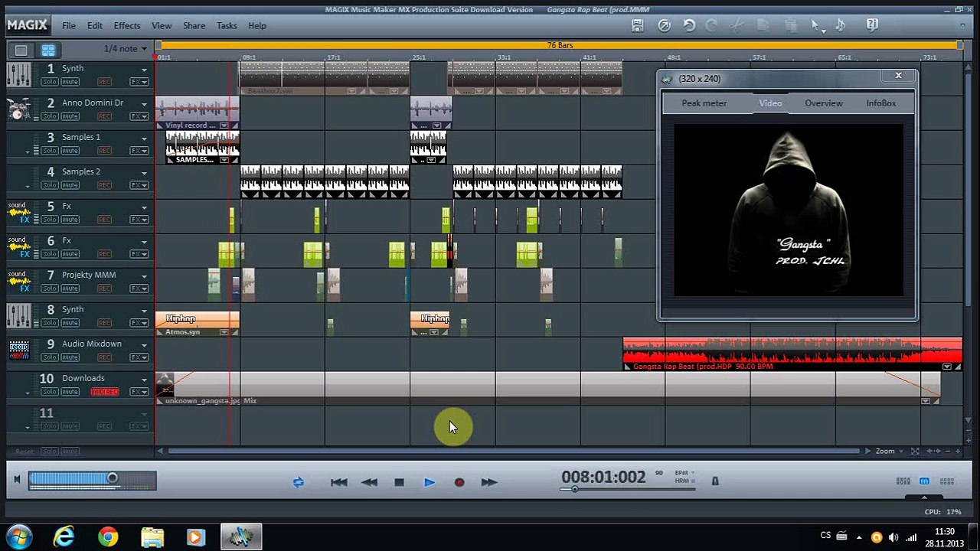Open the Edit menu

pos(95,26)
